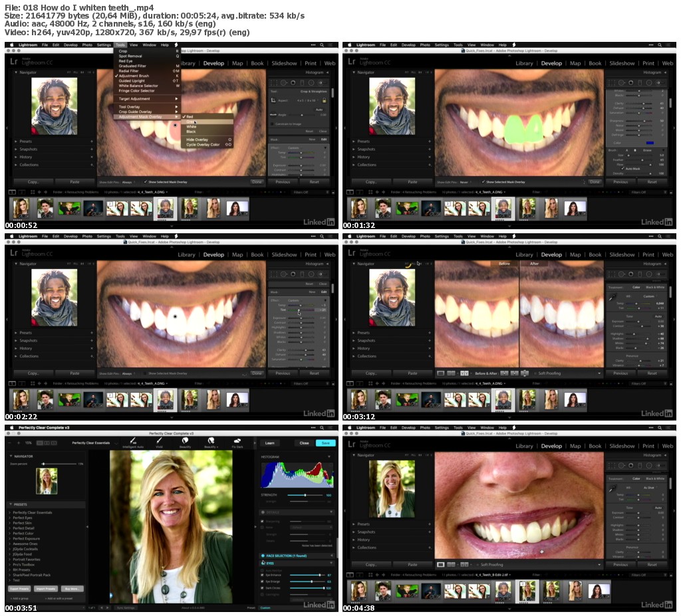Open Spotlight search in 00:04:38 menu bar
The height and width of the screenshot is (616, 681).
click(660, 428)
